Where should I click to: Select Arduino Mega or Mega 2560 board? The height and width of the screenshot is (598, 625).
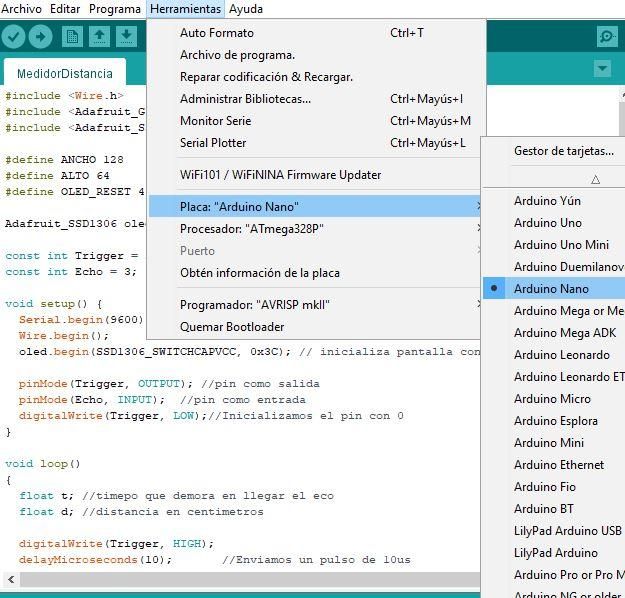(x=554, y=311)
